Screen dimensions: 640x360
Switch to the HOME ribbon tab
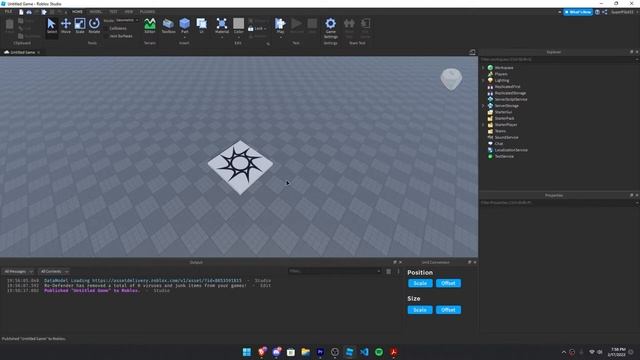pos(77,12)
